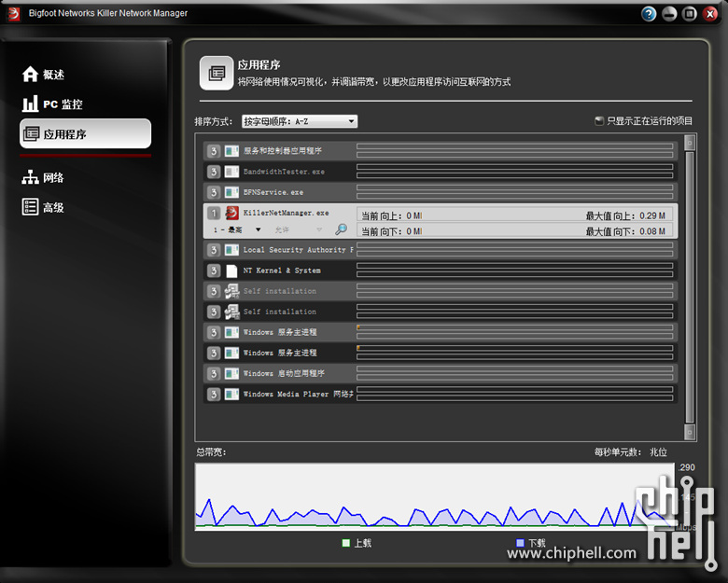728x583 pixels.
Task: Click the Windows Media Player app icon
Action: [231, 394]
